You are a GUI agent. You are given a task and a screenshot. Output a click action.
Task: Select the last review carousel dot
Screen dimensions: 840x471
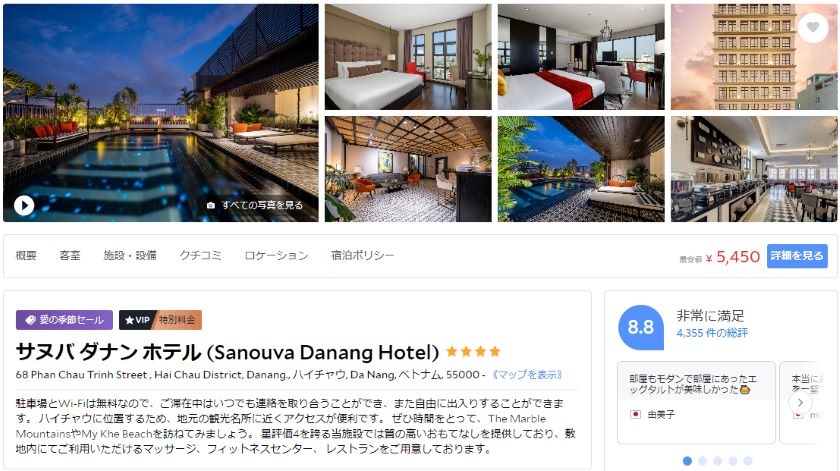(748, 461)
